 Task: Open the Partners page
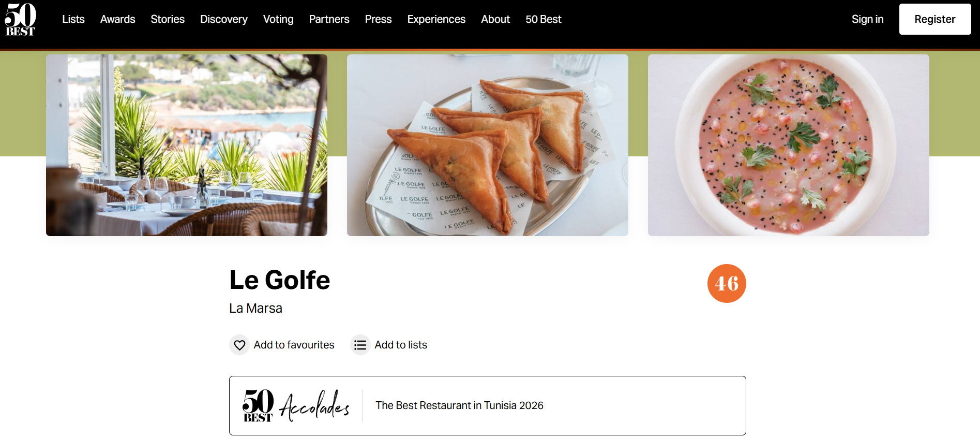pyautogui.click(x=329, y=19)
